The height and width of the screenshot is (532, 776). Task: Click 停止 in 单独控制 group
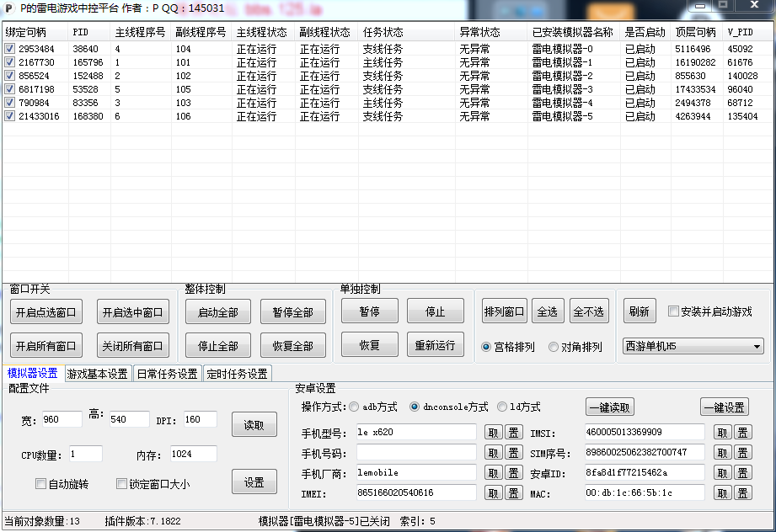[x=435, y=311]
